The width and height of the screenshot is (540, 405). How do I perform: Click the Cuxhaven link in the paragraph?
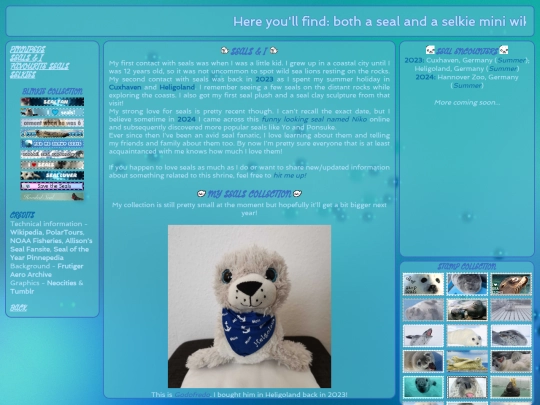point(125,87)
